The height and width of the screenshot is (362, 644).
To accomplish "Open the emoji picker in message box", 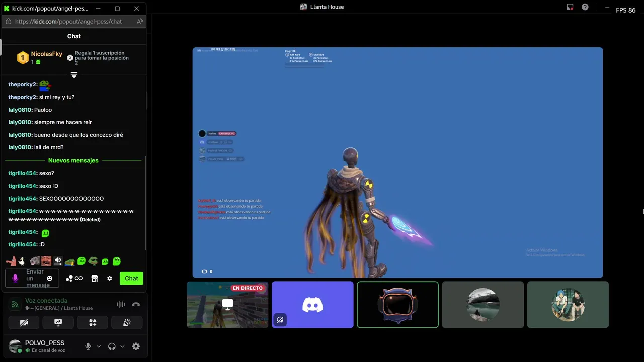I will (x=49, y=278).
